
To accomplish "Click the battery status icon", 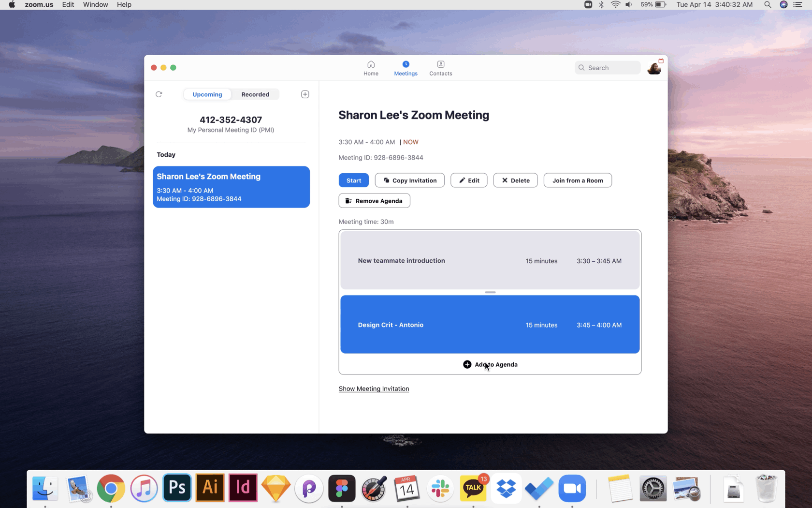I will coord(661,4).
